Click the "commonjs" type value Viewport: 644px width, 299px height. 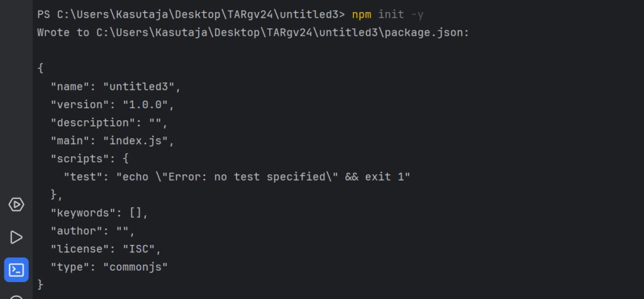coord(136,267)
